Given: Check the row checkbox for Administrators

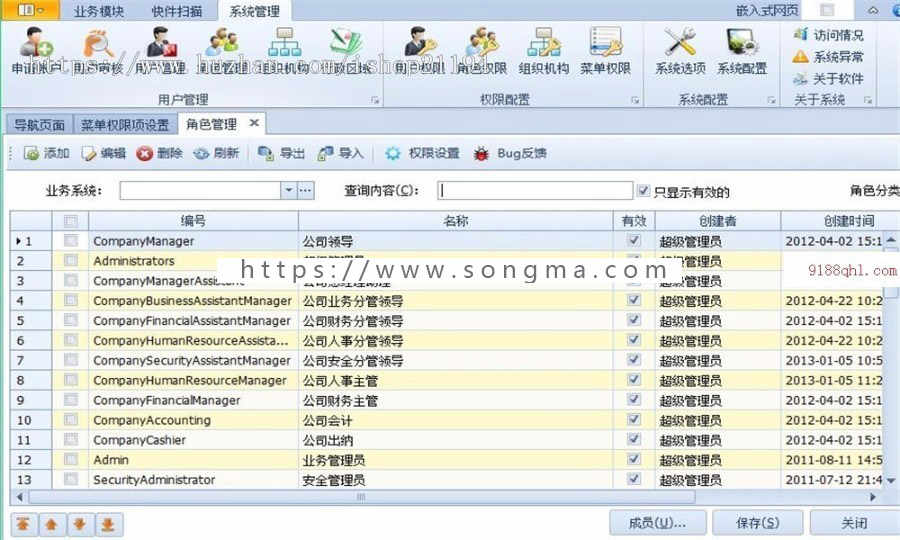Looking at the screenshot, I should click(71, 261).
